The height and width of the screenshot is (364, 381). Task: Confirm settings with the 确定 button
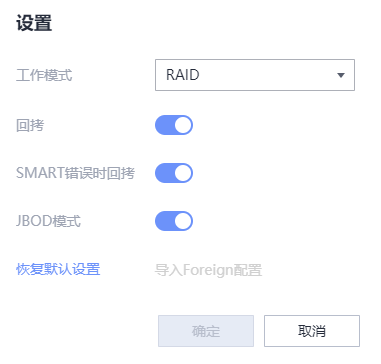[x=206, y=331]
